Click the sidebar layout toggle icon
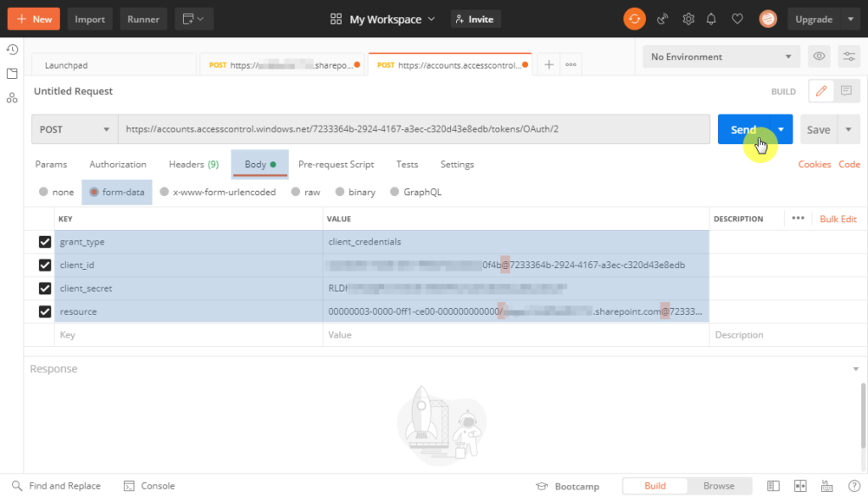 pos(773,486)
